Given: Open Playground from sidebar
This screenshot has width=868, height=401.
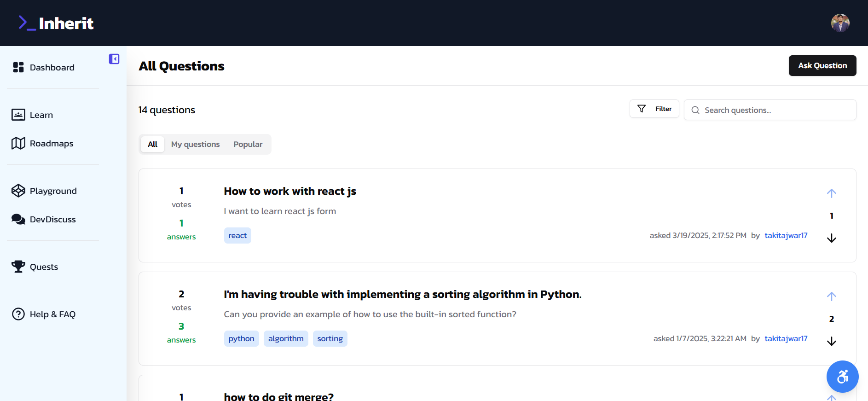Looking at the screenshot, I should pos(53,191).
